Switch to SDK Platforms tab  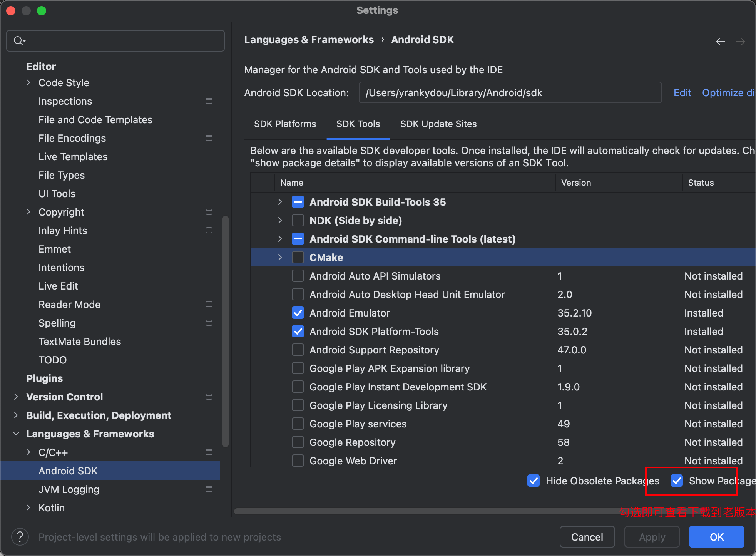click(285, 124)
